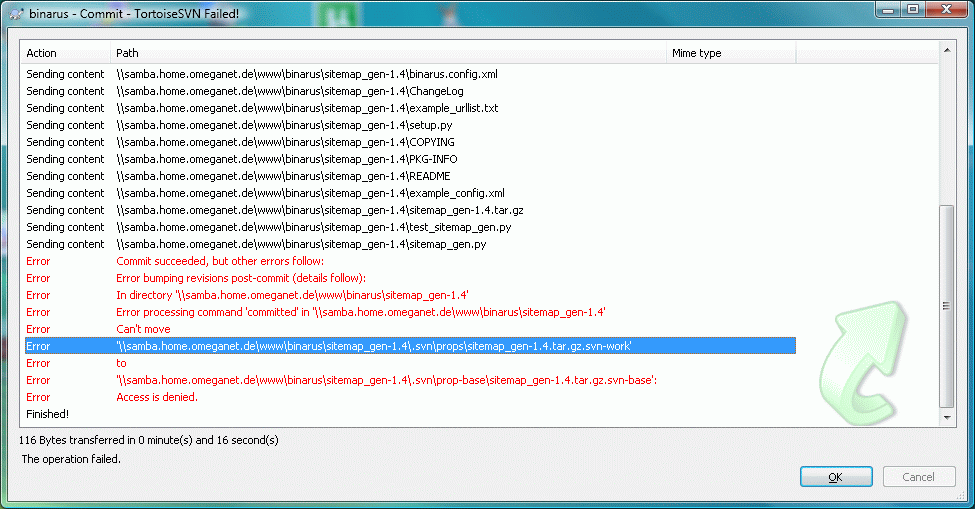Select the binarus.config.xml row
Viewport: 975px width, 509px height.
coord(410,74)
